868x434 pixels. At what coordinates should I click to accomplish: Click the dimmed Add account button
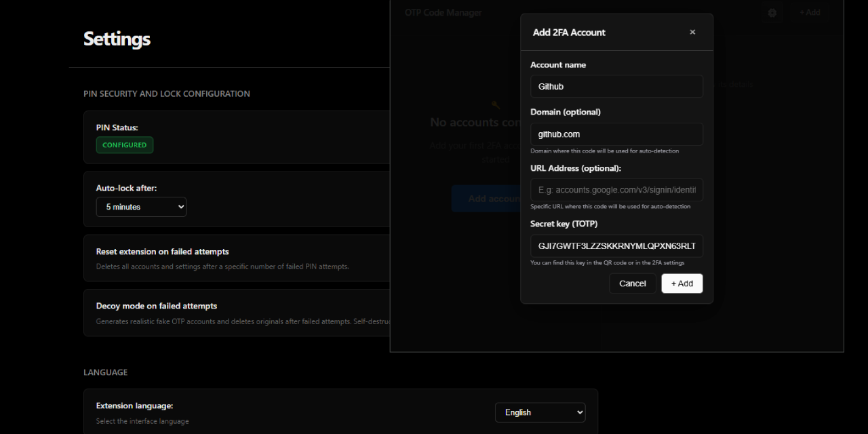(x=486, y=199)
